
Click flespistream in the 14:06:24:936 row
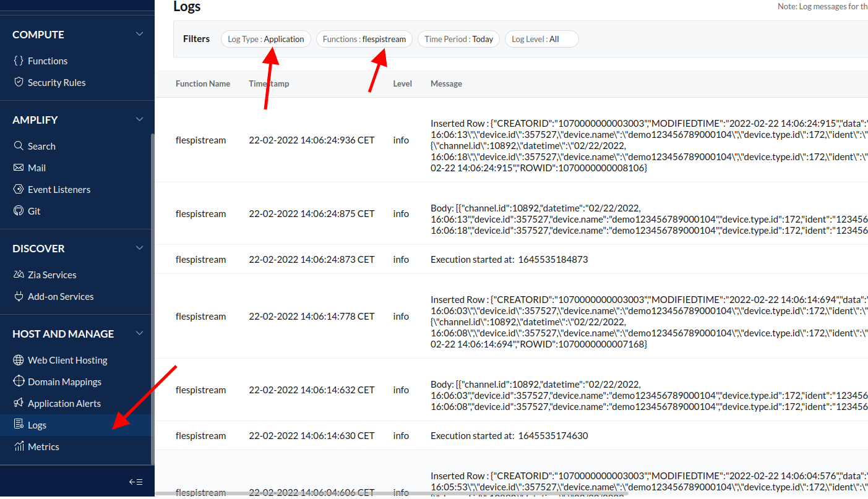pyautogui.click(x=201, y=140)
